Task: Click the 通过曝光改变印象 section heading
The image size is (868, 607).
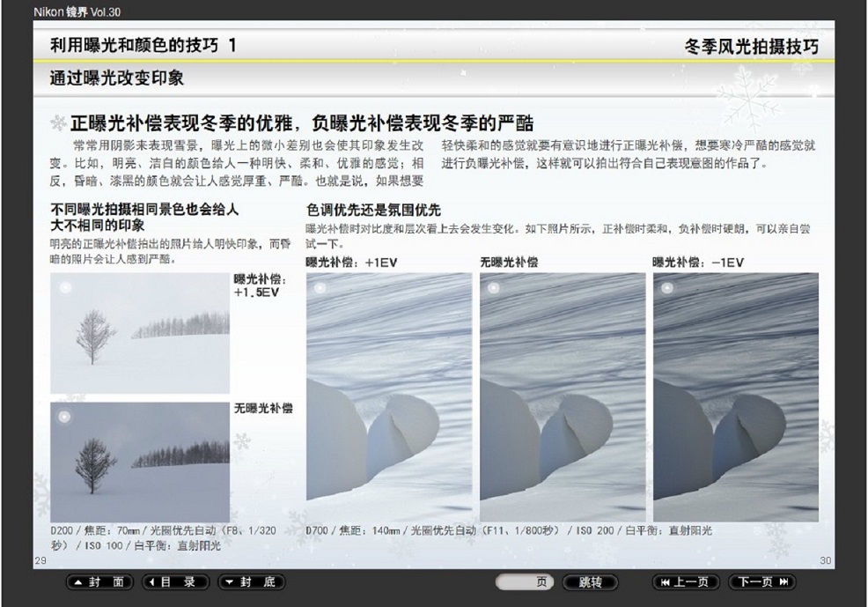Action: pyautogui.click(x=117, y=78)
